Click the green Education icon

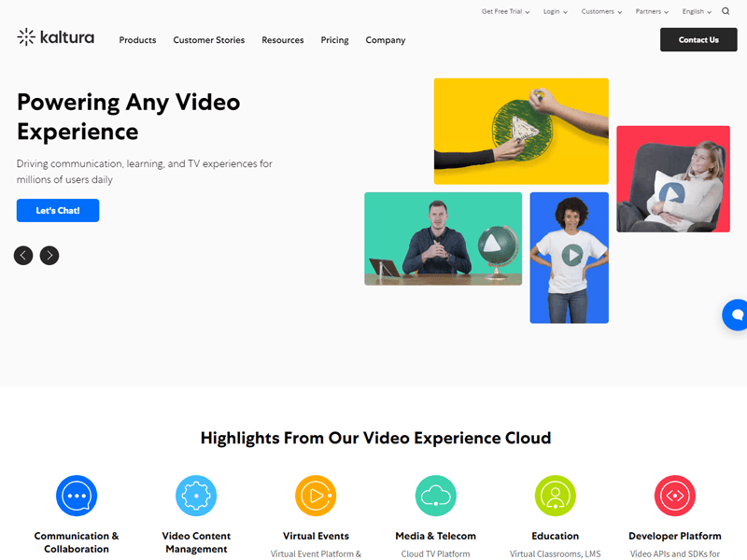click(x=555, y=496)
